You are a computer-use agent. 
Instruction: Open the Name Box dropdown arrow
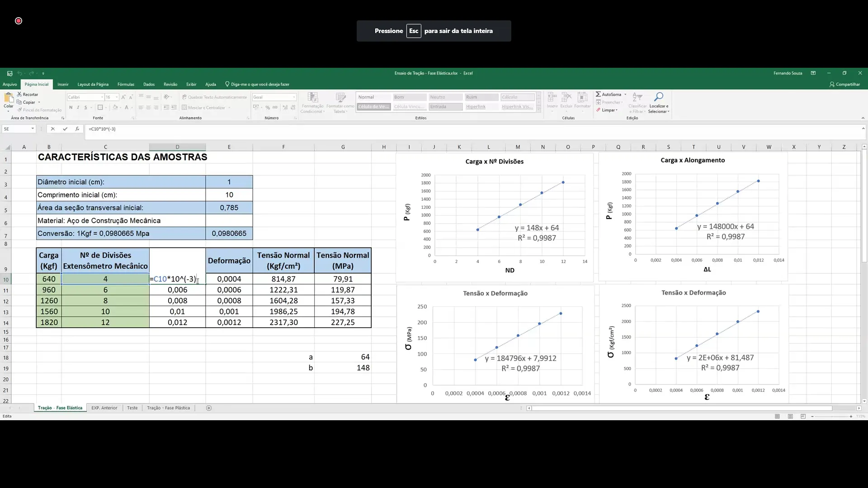(x=33, y=129)
